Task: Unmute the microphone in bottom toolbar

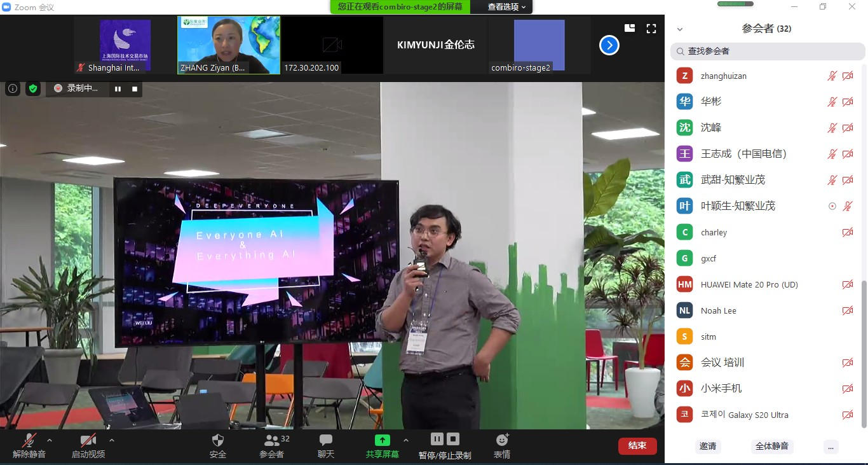Action: (29, 440)
